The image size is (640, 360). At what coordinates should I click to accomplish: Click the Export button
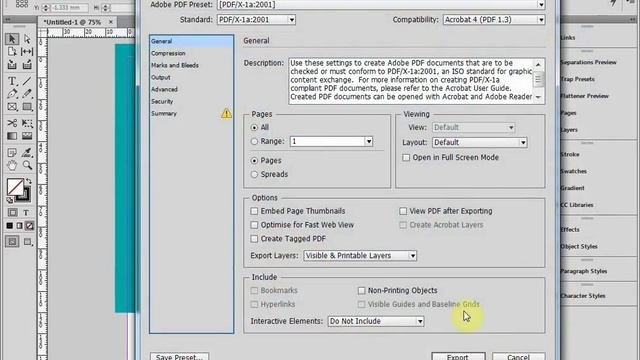point(458,357)
